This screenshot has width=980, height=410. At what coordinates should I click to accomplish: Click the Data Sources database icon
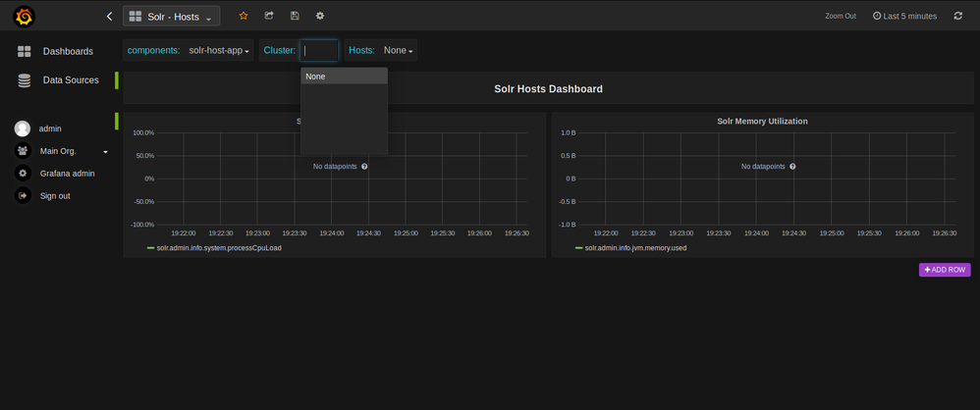click(x=25, y=80)
